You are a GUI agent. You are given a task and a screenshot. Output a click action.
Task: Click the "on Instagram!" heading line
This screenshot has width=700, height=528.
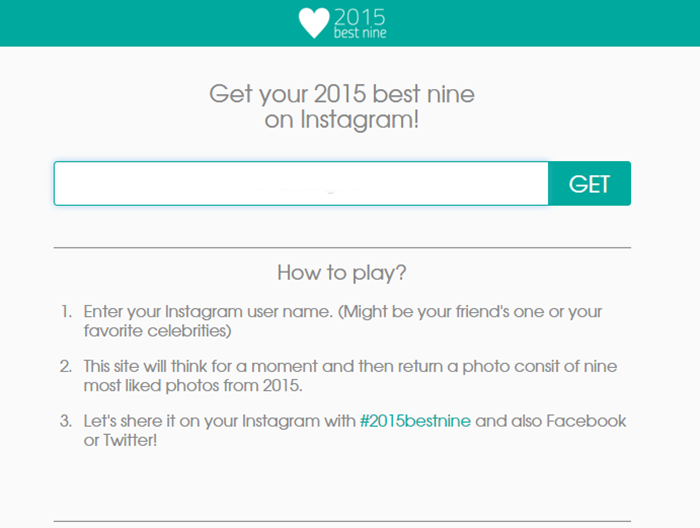coord(342,120)
